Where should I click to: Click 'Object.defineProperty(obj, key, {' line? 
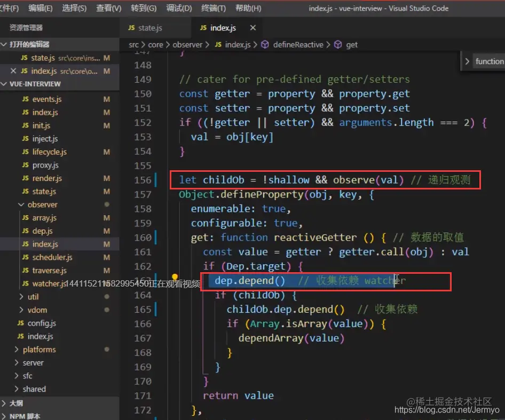pyautogui.click(x=277, y=195)
